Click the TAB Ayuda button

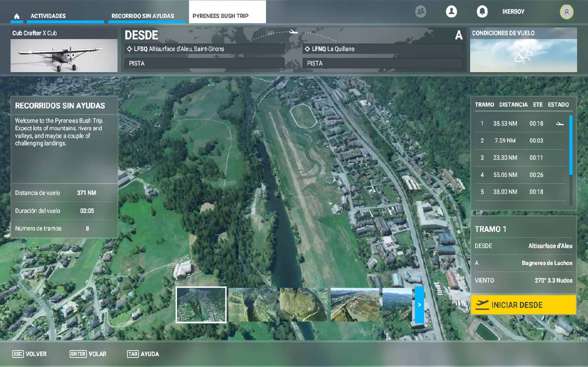point(143,354)
